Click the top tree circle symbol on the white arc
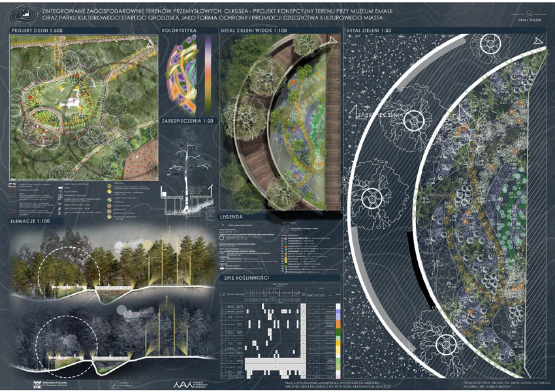 tap(491, 44)
